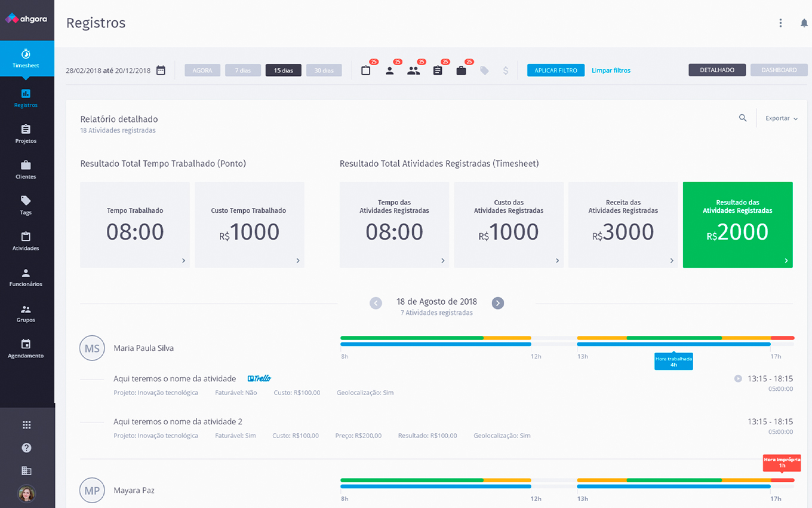Click the Limpar filtros link
This screenshot has height=508, width=812.
coord(611,71)
